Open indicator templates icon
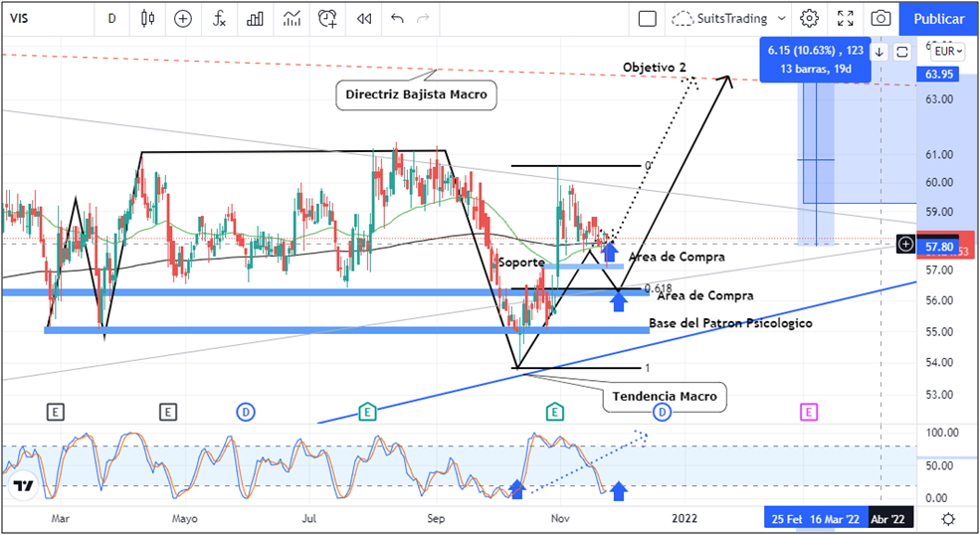980x535 pixels. pos(292,18)
